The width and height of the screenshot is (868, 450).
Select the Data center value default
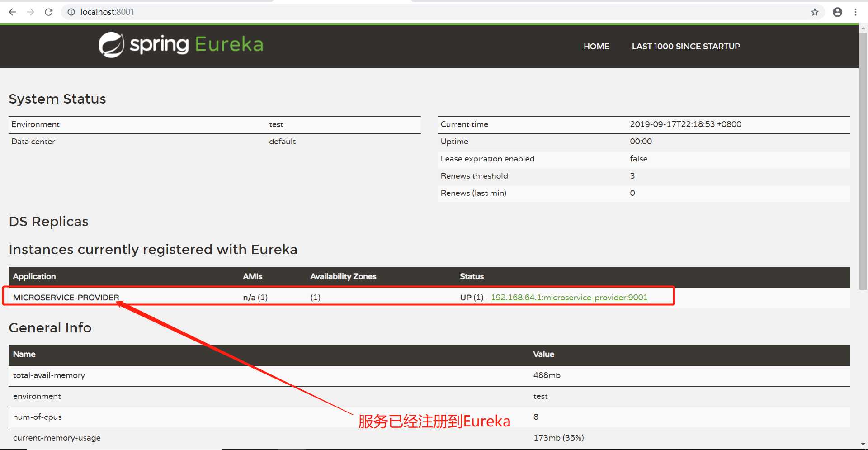(x=282, y=142)
